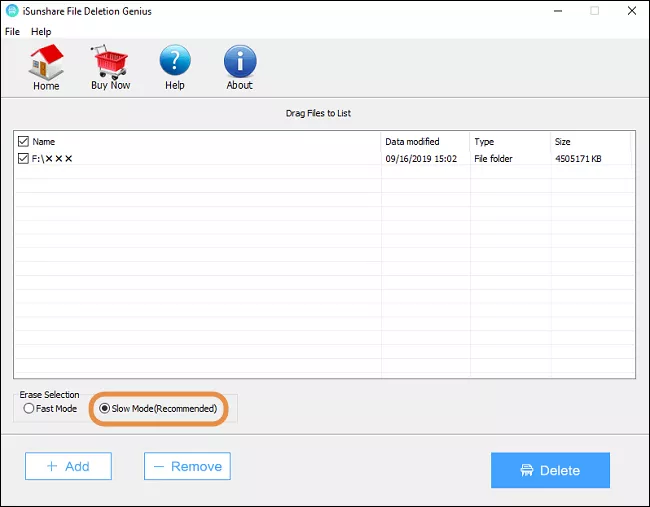The width and height of the screenshot is (650, 507).
Task: Open Help via question mark icon
Action: point(175,62)
